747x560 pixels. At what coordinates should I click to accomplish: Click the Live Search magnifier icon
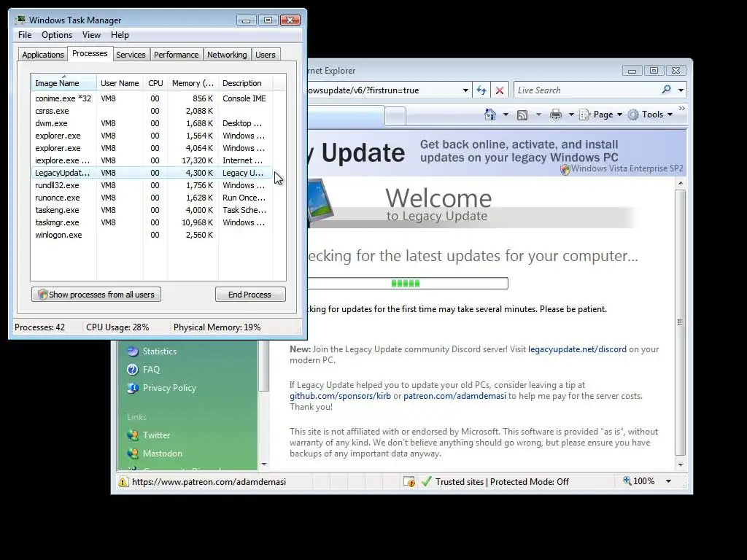[x=666, y=90]
